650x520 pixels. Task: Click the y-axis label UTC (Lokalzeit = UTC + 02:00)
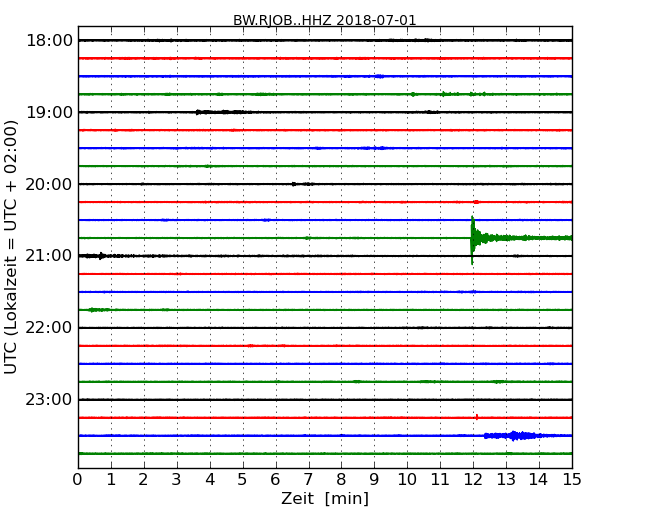[11, 247]
